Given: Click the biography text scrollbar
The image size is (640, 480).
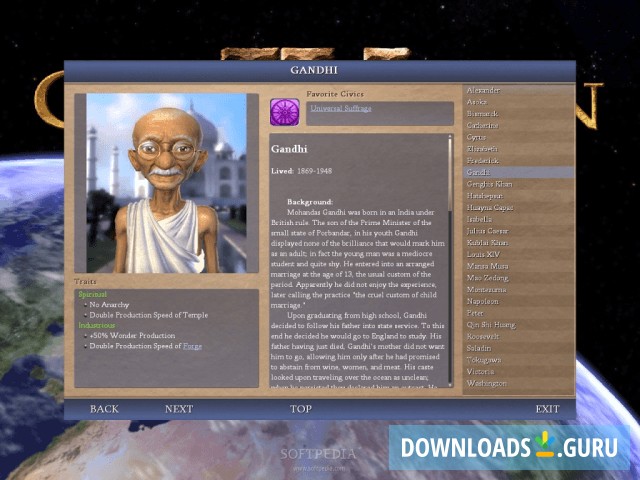Looking at the screenshot, I should click(450, 260).
